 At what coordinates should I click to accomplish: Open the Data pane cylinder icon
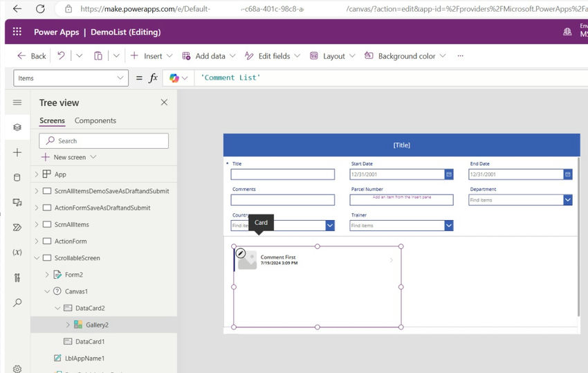pos(17,177)
